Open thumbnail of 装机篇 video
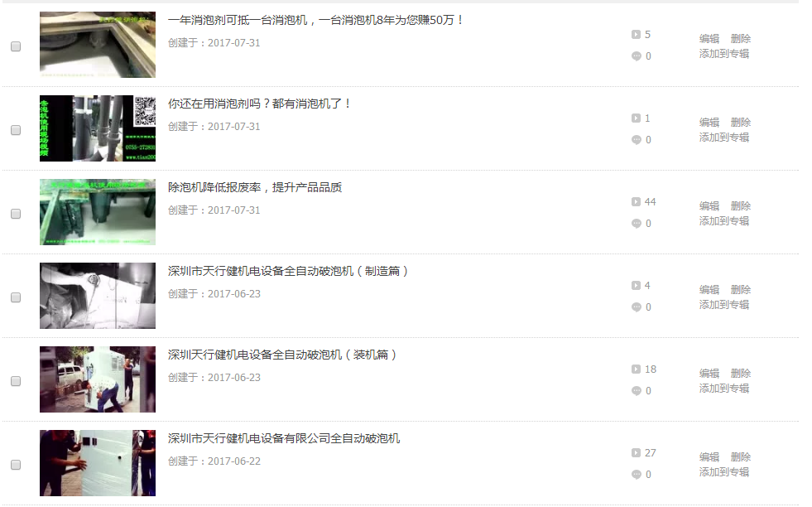The width and height of the screenshot is (812, 507). [98, 379]
